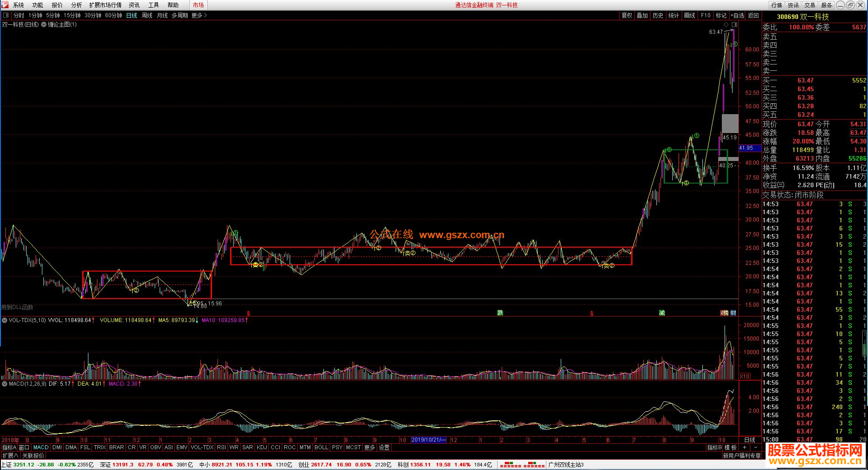Click the 服务 button in title bar
Viewport: 868px width, 470px height.
827,5
